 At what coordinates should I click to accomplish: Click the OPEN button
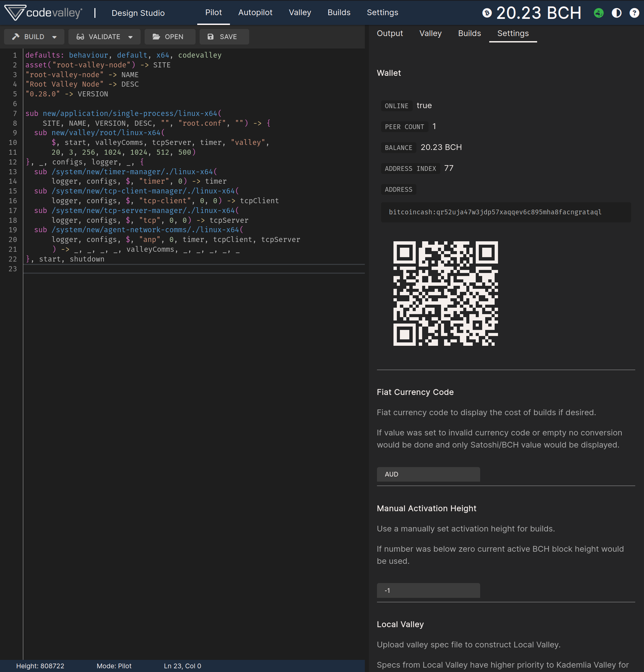[170, 37]
